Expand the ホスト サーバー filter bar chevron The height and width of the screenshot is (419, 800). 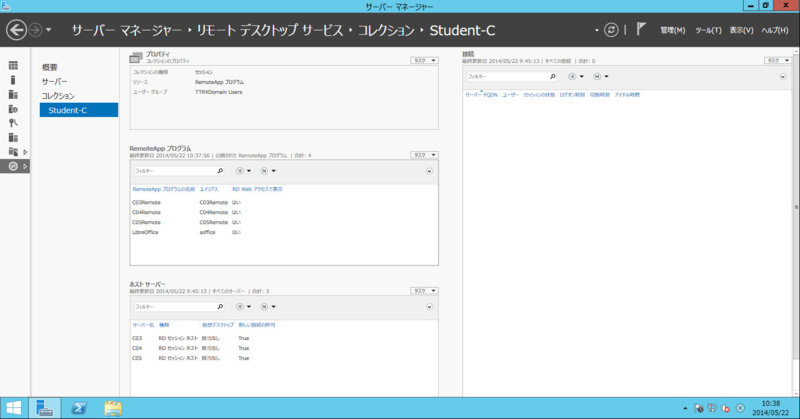pos(429,307)
